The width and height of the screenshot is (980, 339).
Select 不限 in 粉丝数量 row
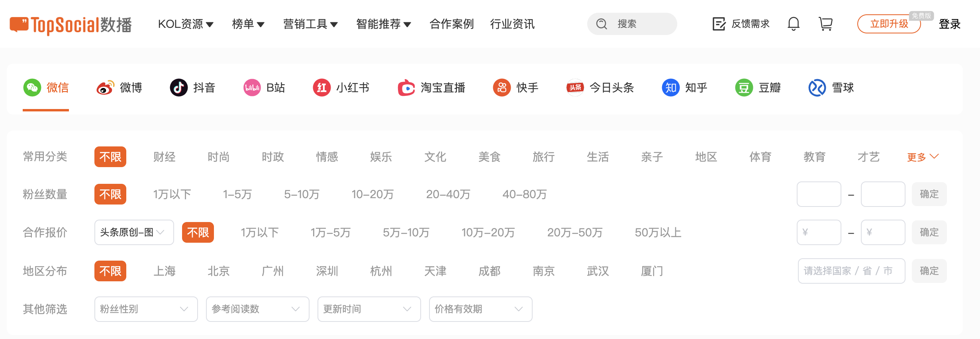(110, 194)
